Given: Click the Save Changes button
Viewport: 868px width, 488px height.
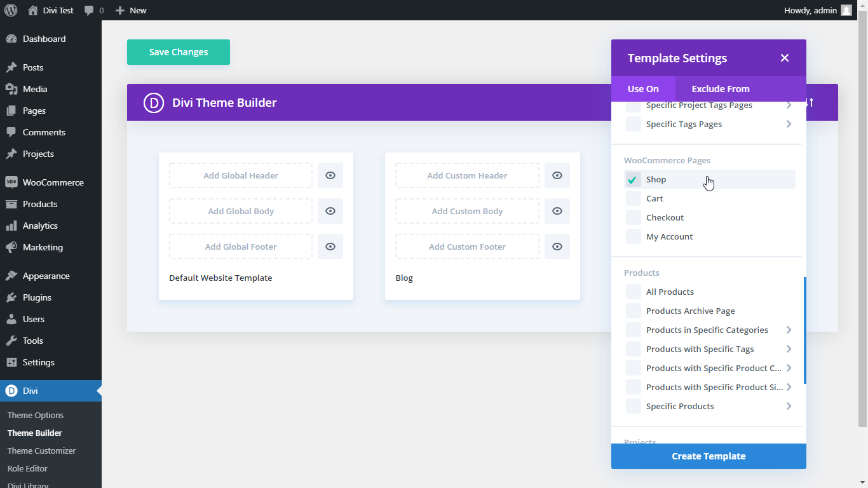Looking at the screenshot, I should click(x=179, y=52).
